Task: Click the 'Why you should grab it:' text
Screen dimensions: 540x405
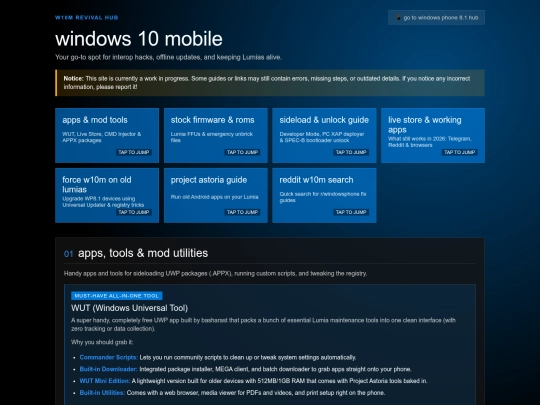Action: pos(102,342)
